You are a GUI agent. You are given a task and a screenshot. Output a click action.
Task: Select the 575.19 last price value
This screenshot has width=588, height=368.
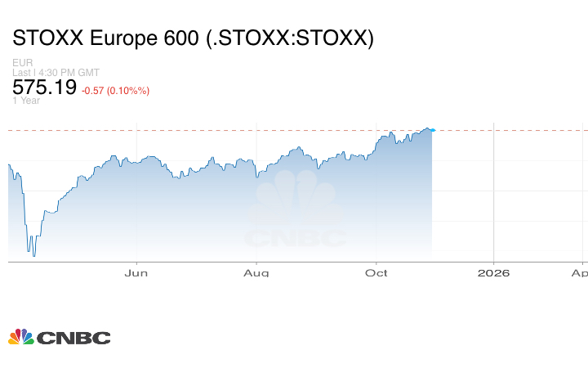click(44, 88)
